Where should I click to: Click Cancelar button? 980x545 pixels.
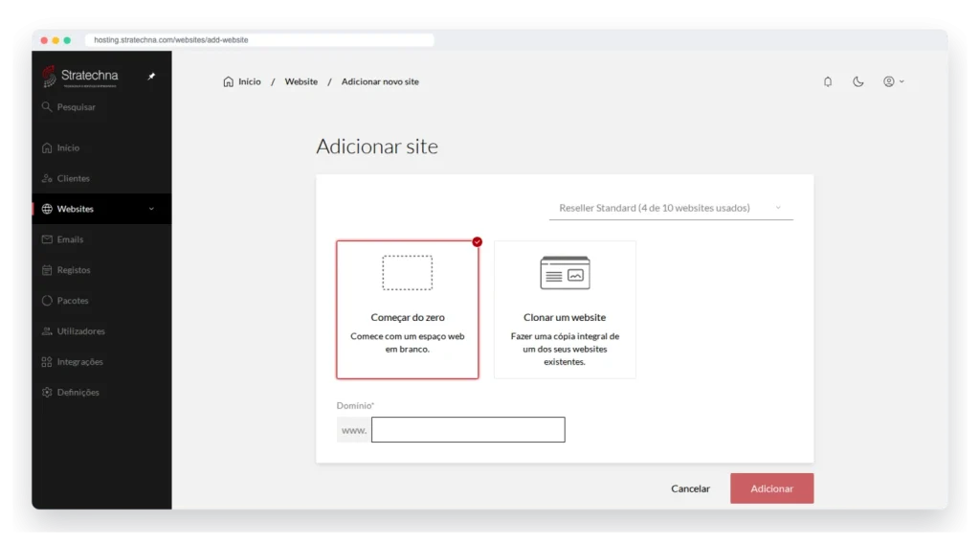tap(691, 488)
